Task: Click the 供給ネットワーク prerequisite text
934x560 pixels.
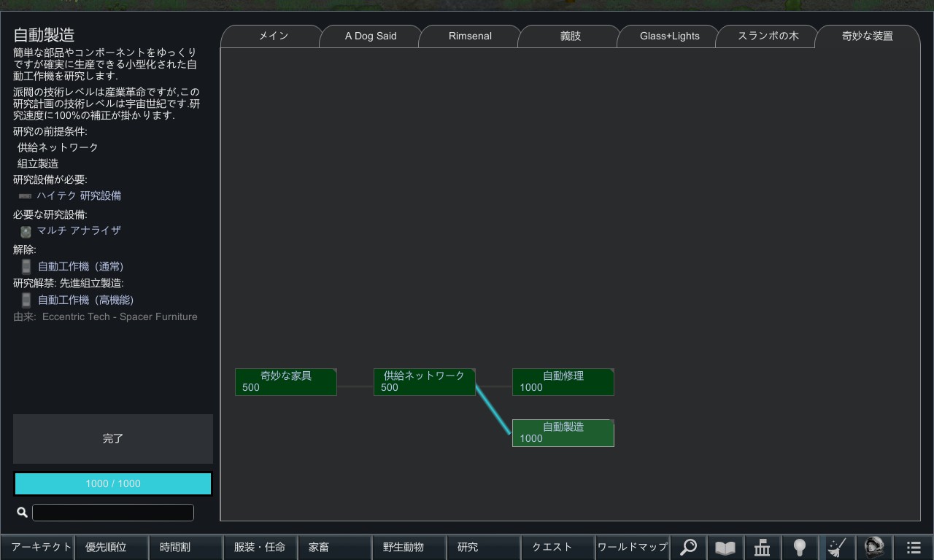Action: [x=58, y=147]
